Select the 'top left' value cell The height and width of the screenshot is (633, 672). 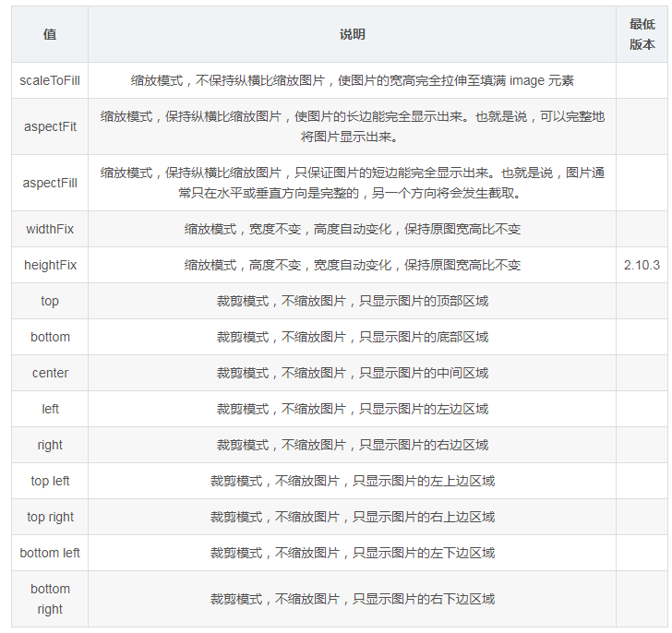(x=50, y=481)
